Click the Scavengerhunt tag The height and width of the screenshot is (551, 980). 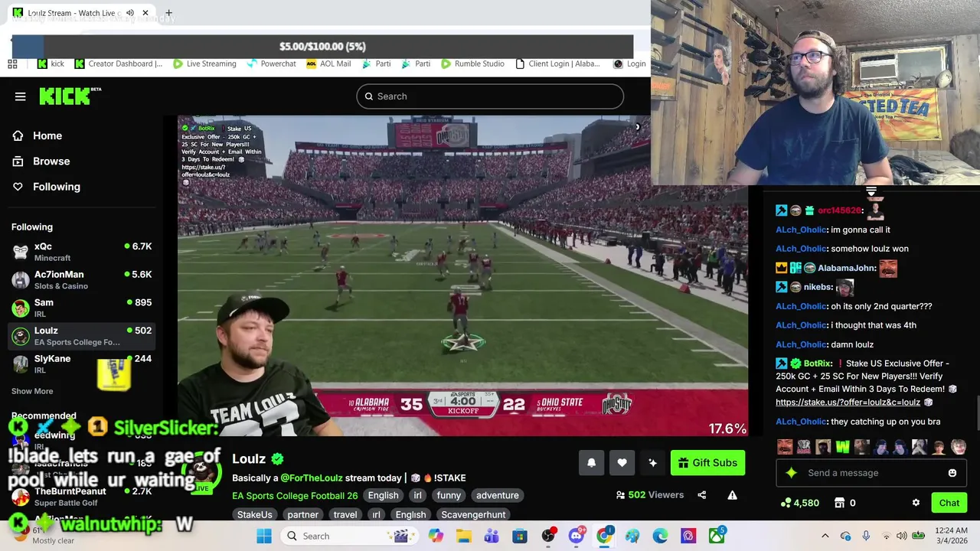473,514
